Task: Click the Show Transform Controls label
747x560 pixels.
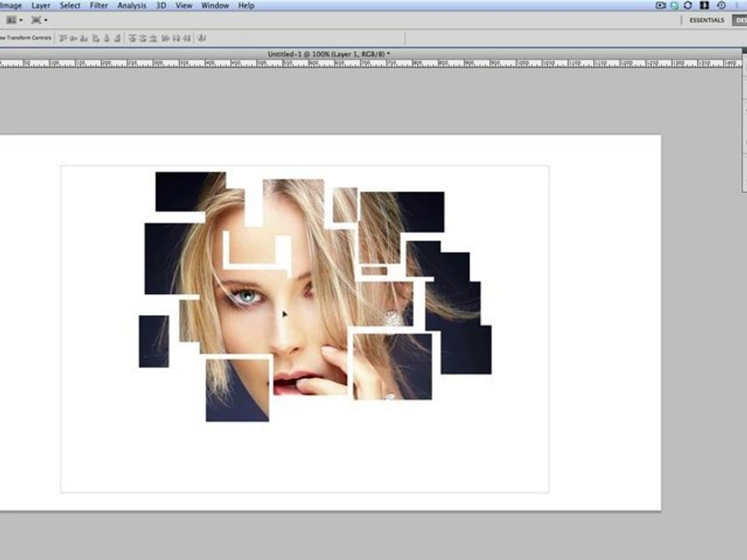Action: pyautogui.click(x=26, y=37)
